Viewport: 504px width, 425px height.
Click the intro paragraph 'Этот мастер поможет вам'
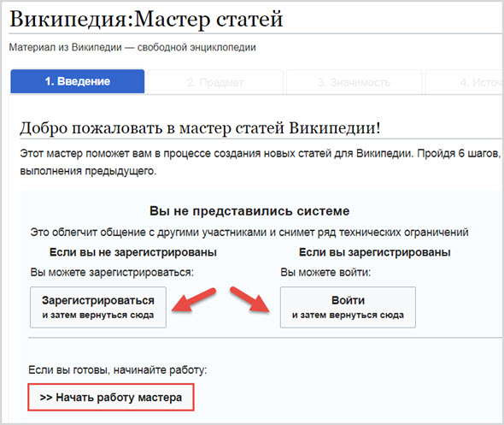click(x=261, y=162)
